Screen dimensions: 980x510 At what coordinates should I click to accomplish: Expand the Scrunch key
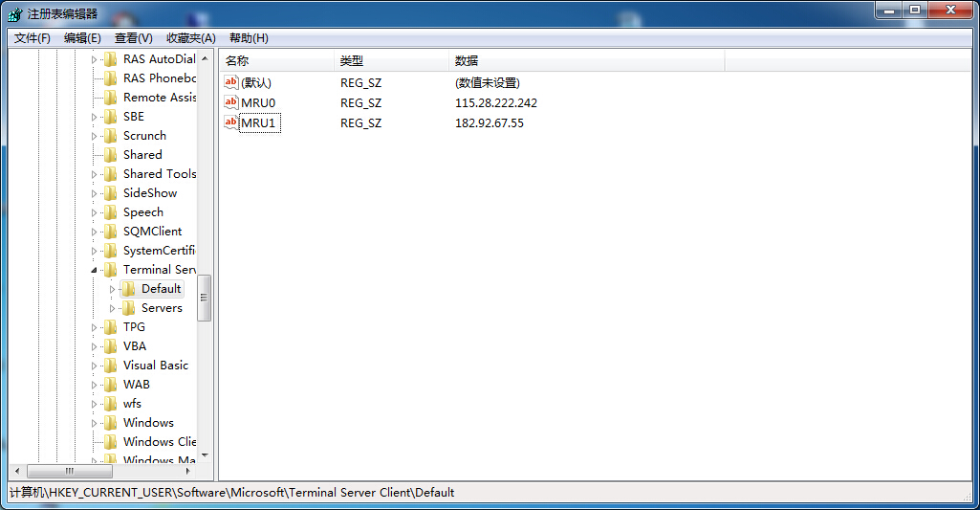coord(95,136)
